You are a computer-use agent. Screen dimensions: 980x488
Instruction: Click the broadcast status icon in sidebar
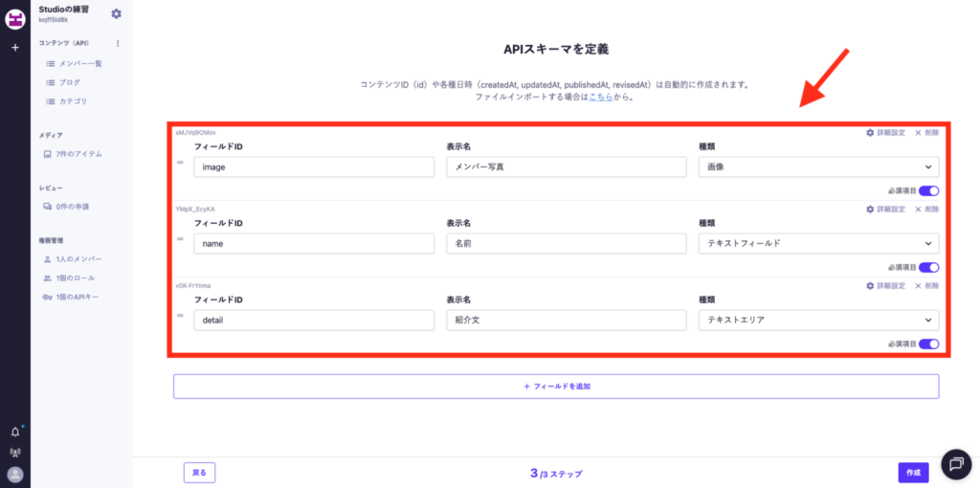(x=14, y=453)
